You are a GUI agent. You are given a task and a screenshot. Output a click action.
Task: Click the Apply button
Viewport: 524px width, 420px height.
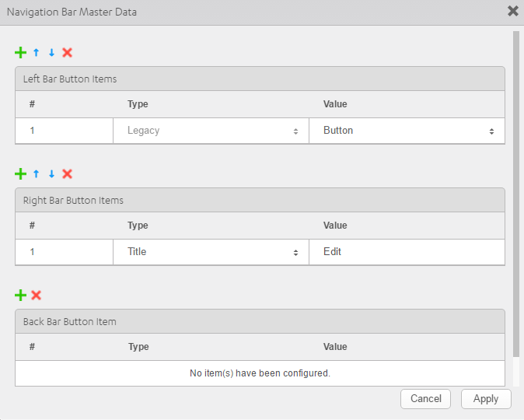(486, 398)
